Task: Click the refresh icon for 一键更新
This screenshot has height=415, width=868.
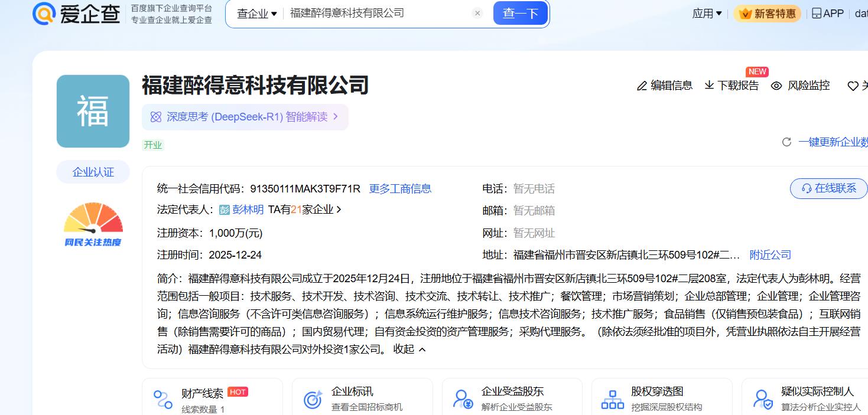Action: [786, 142]
